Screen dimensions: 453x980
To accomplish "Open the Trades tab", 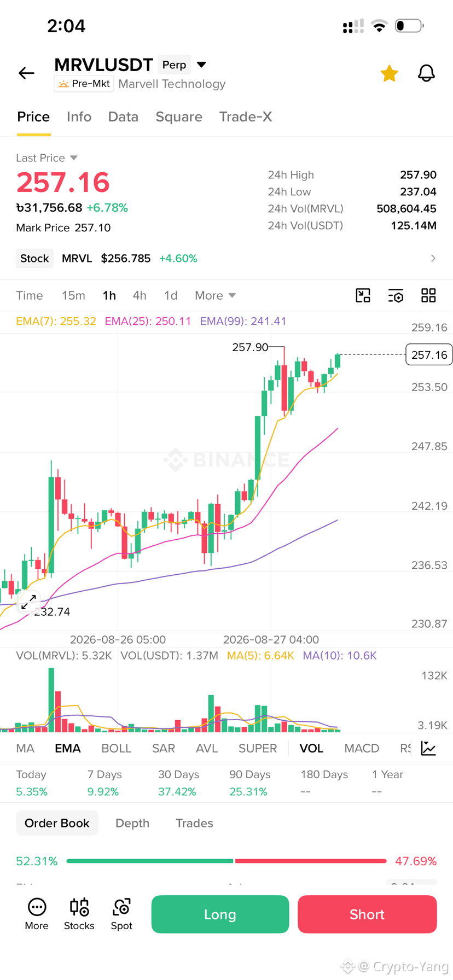I will [194, 823].
